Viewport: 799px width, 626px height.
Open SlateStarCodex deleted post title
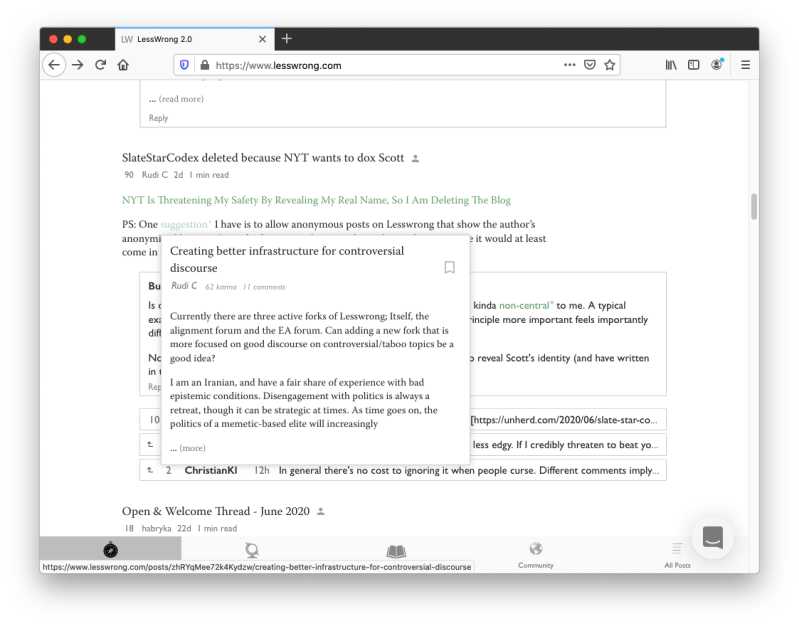tap(263, 158)
